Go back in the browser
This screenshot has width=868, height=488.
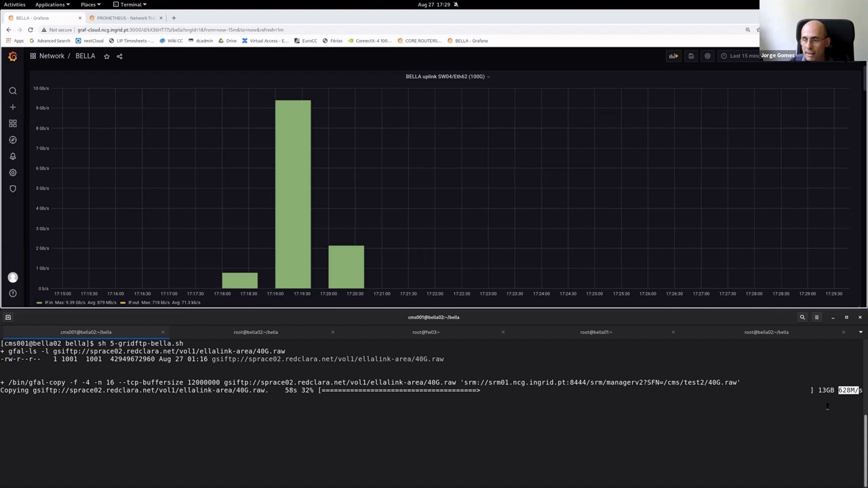tap(8, 30)
